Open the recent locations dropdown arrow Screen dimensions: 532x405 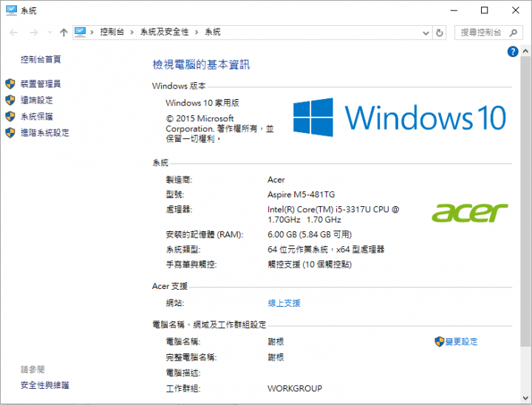pos(50,33)
